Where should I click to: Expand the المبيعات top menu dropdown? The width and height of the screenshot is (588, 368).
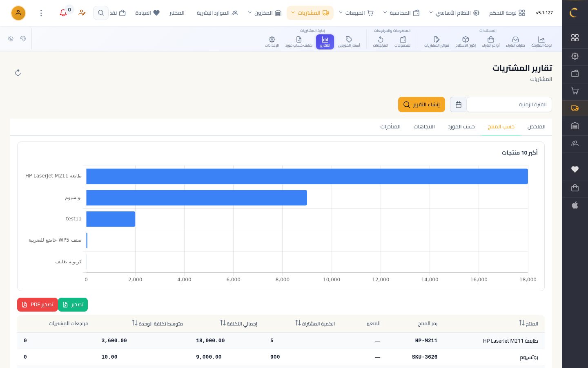click(x=356, y=13)
